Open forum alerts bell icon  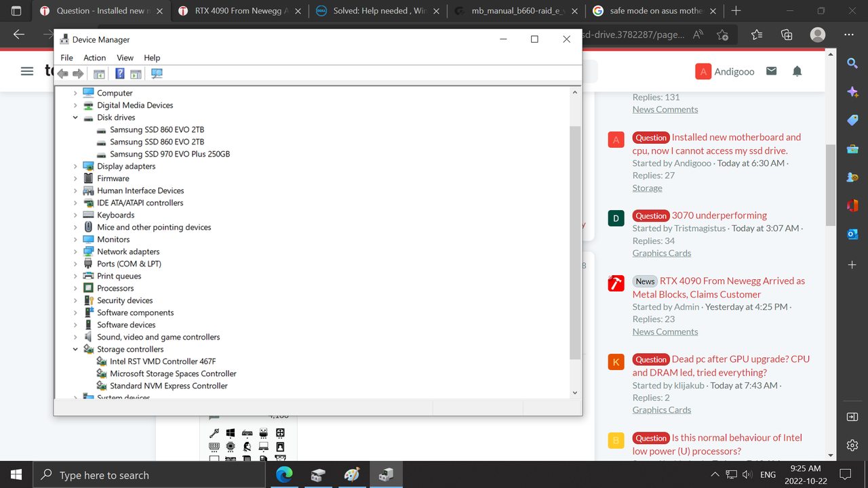click(x=797, y=71)
